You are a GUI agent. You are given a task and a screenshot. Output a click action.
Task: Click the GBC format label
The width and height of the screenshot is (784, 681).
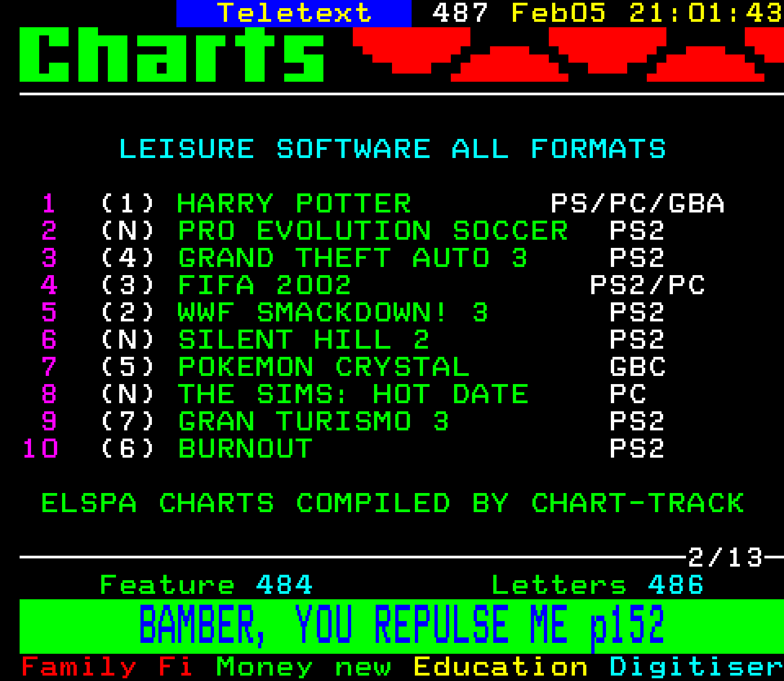coord(638,367)
